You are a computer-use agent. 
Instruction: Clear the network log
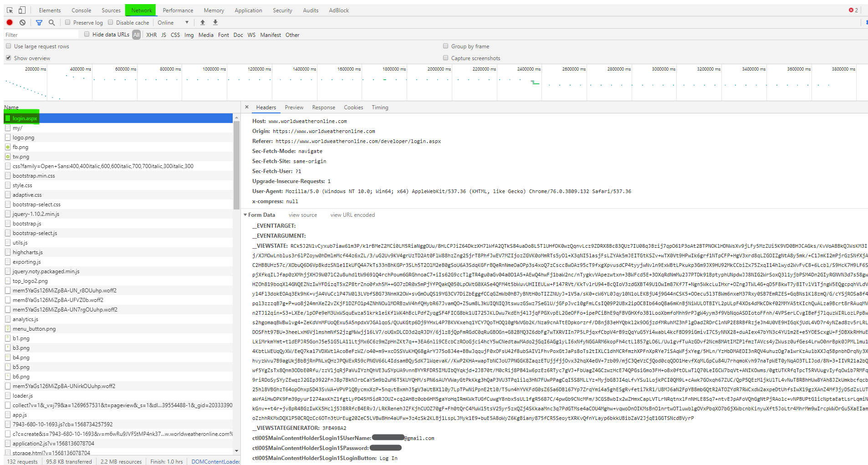click(22, 22)
